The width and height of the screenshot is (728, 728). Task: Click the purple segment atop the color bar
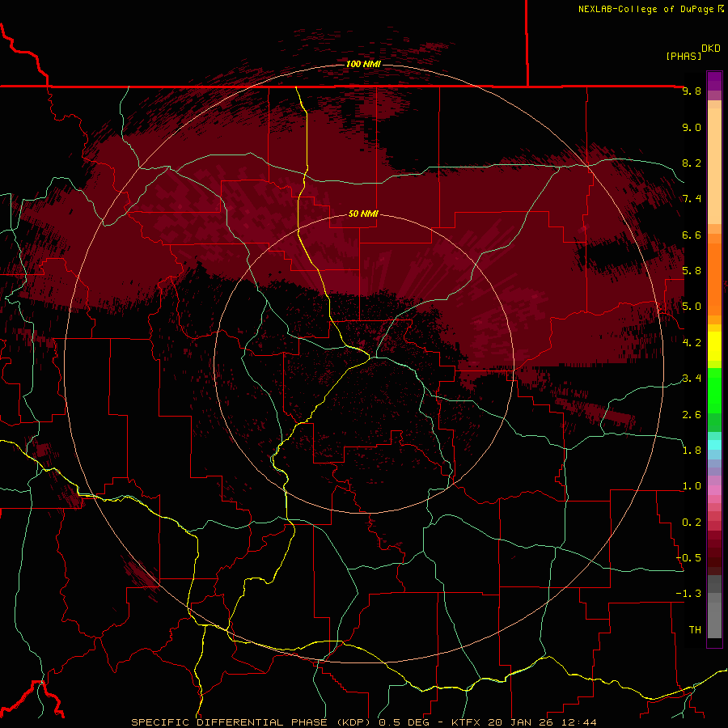pos(714,81)
